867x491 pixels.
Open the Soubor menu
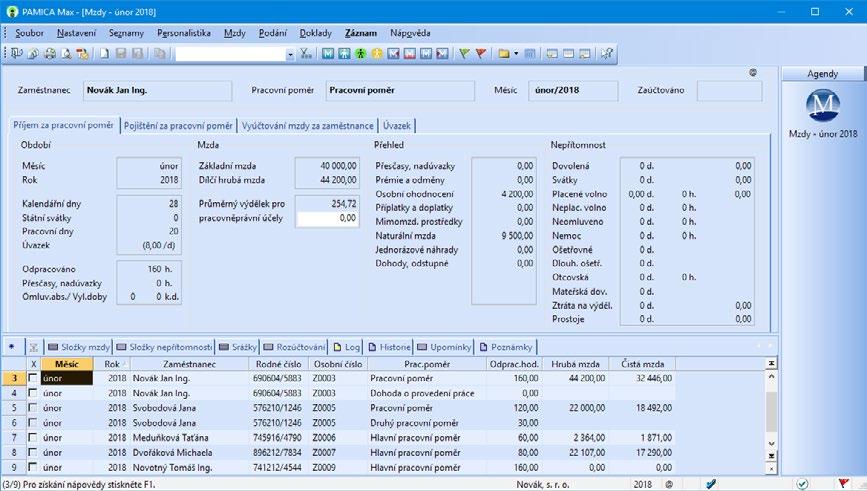pyautogui.click(x=29, y=33)
